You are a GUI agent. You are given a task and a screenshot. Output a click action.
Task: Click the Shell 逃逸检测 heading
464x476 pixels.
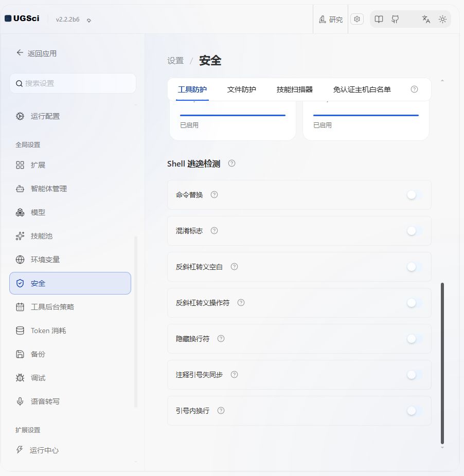pos(193,163)
